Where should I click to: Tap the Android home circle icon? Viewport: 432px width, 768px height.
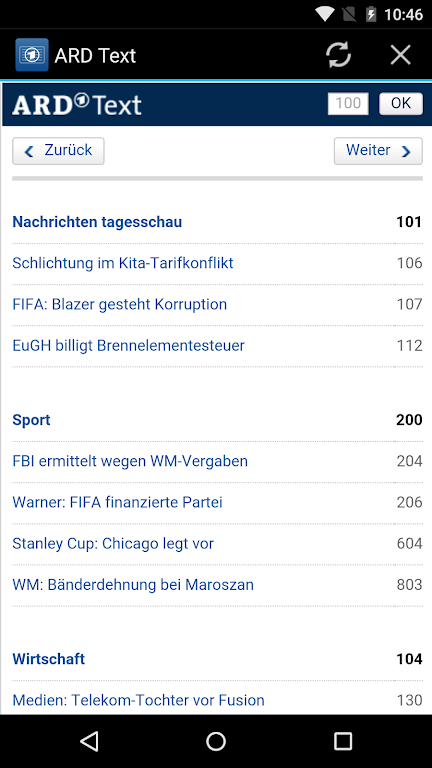click(x=216, y=741)
